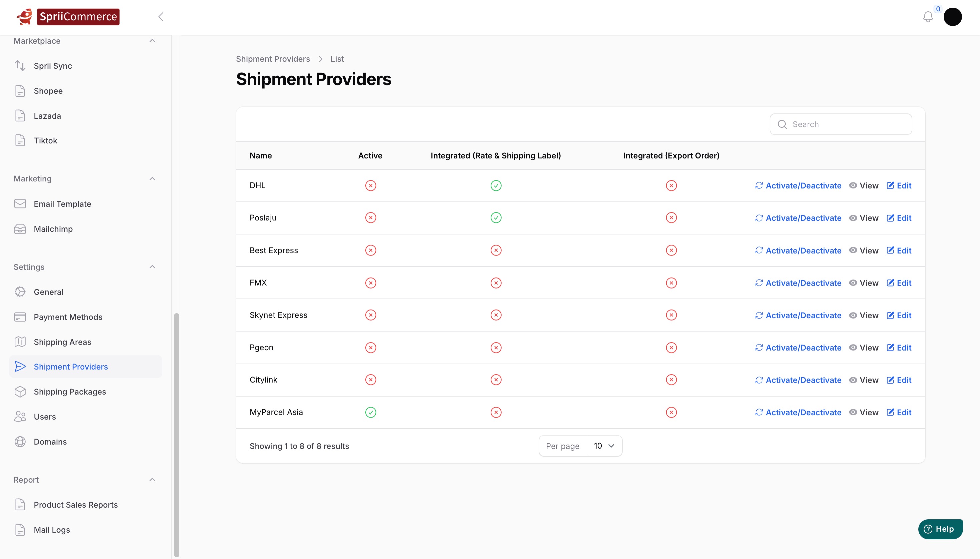Open the notifications bell
The width and height of the screenshot is (980, 559).
pos(928,16)
